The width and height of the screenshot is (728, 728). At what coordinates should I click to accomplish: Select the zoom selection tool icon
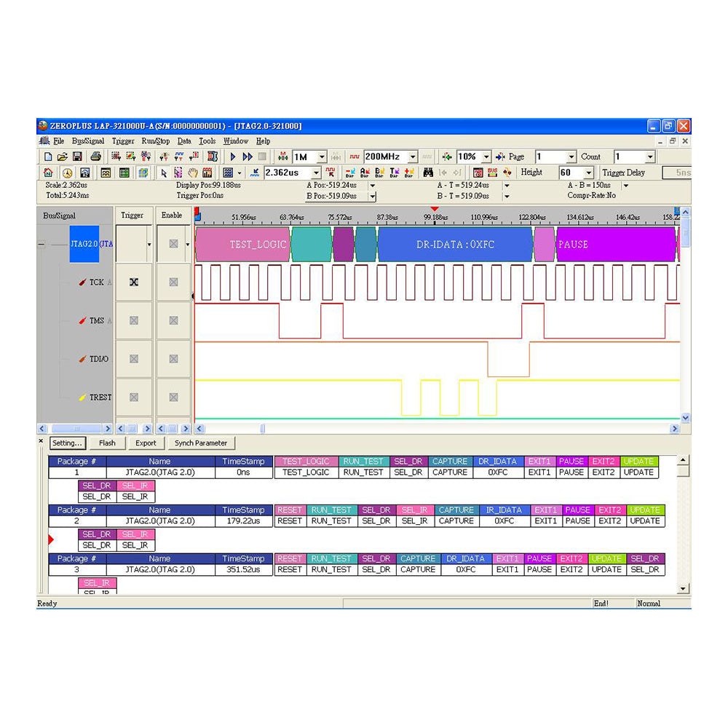pyautogui.click(x=178, y=173)
